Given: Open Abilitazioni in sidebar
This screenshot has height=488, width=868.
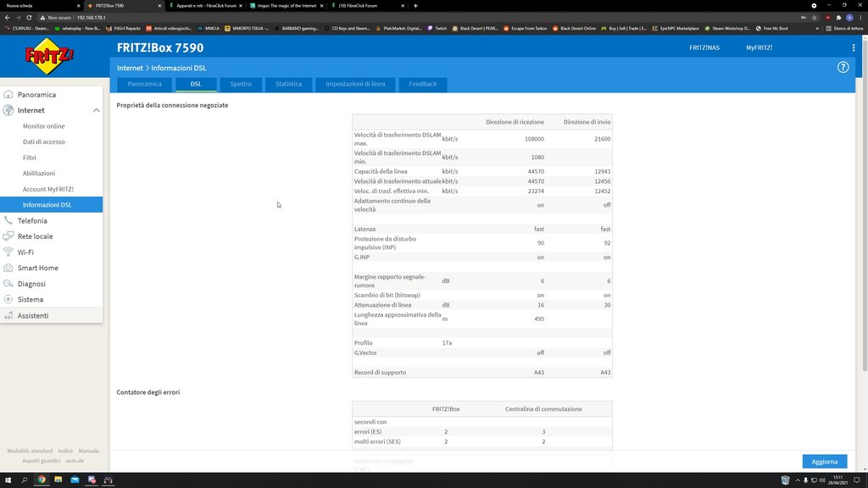Looking at the screenshot, I should click(39, 173).
